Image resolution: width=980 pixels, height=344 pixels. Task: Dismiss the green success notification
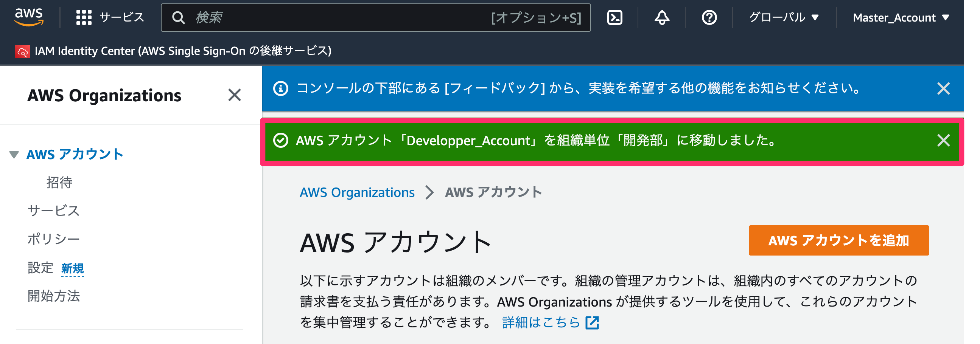(943, 140)
